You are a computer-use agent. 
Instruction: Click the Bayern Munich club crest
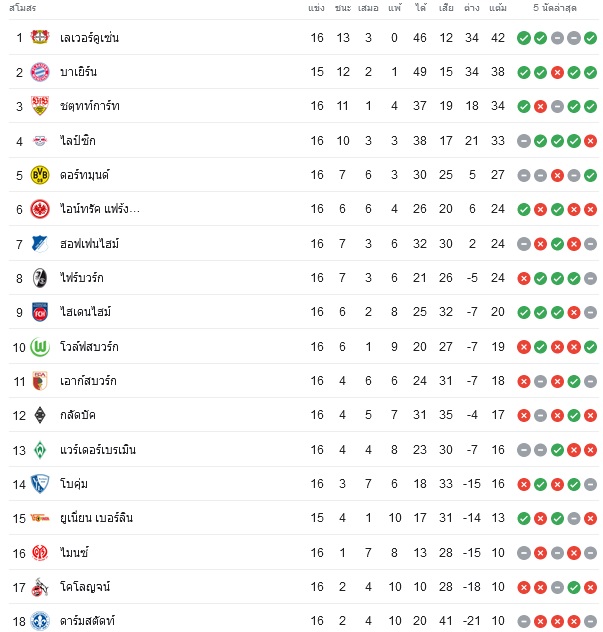pos(40,72)
